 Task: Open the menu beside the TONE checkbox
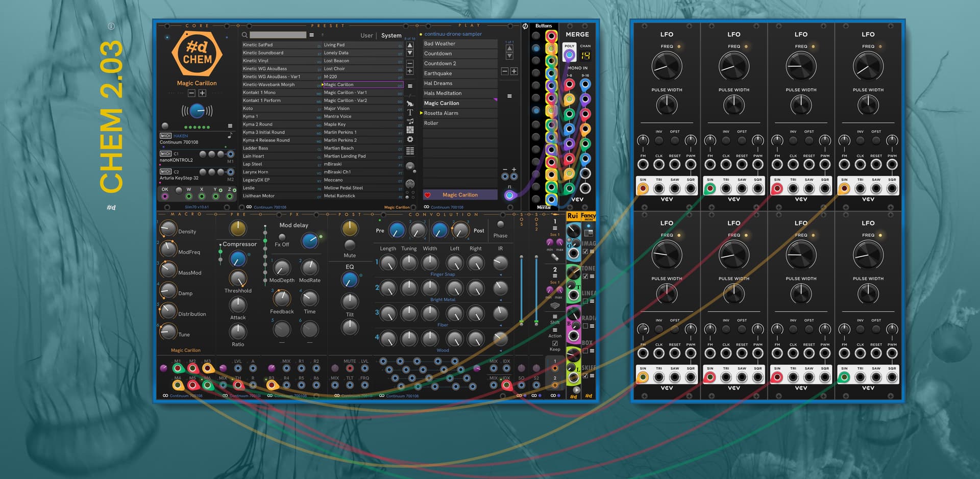pyautogui.click(x=592, y=276)
